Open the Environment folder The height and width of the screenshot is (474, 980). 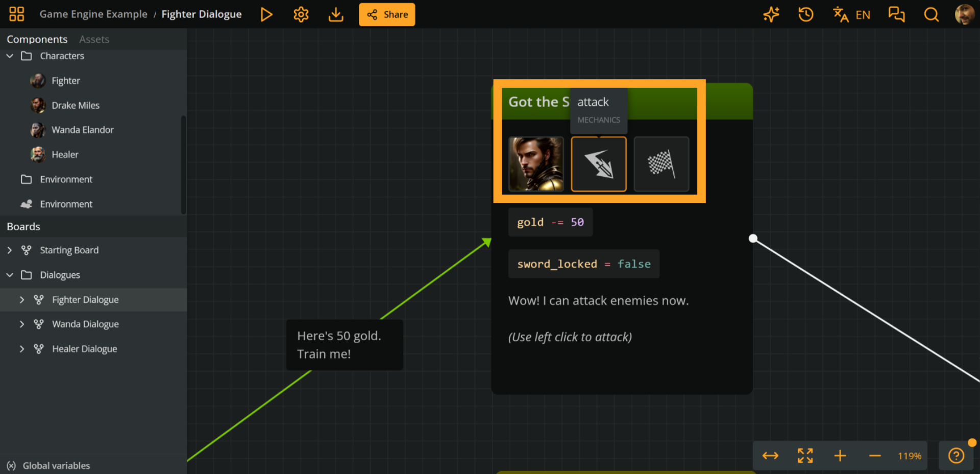(x=66, y=179)
